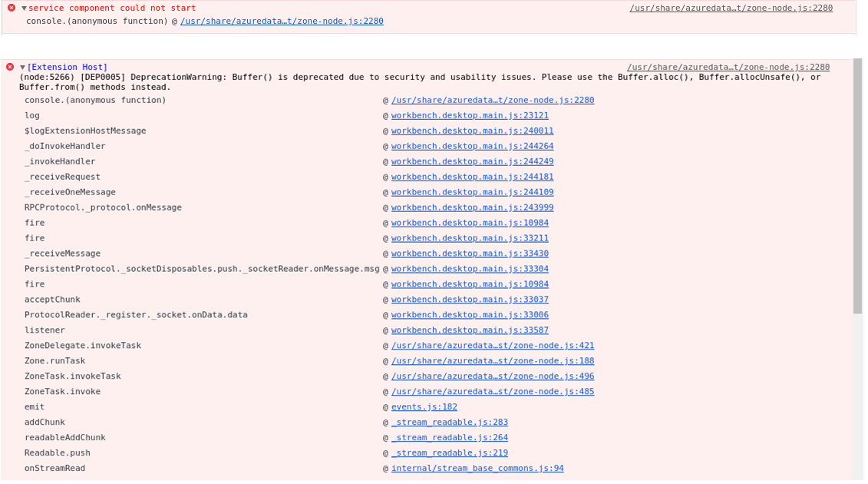This screenshot has width=868, height=484.
Task: Click the red error icon beside '[Extension Host]'
Action: point(10,67)
